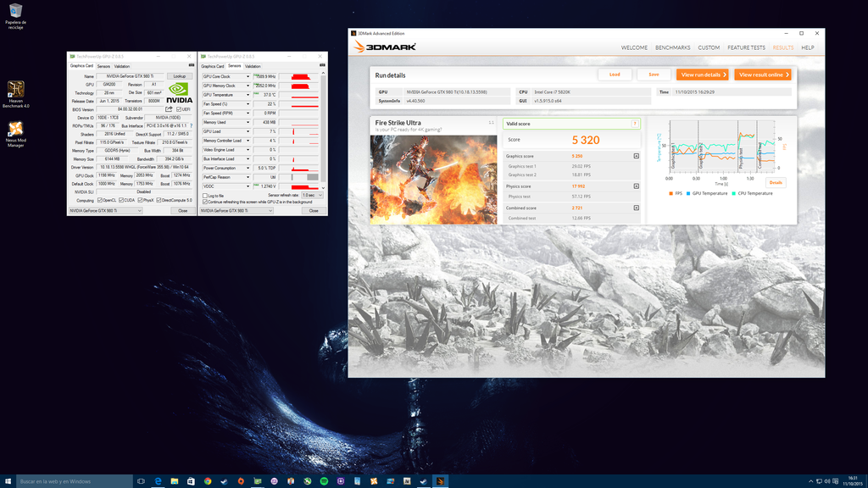Open the WELCOME tab in 3DMark
This screenshot has height=488, width=868.
(x=634, y=47)
